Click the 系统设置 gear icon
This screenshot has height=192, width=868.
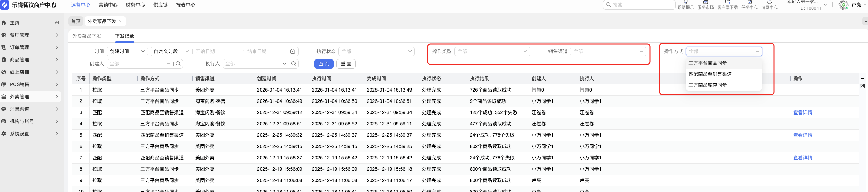[4, 134]
